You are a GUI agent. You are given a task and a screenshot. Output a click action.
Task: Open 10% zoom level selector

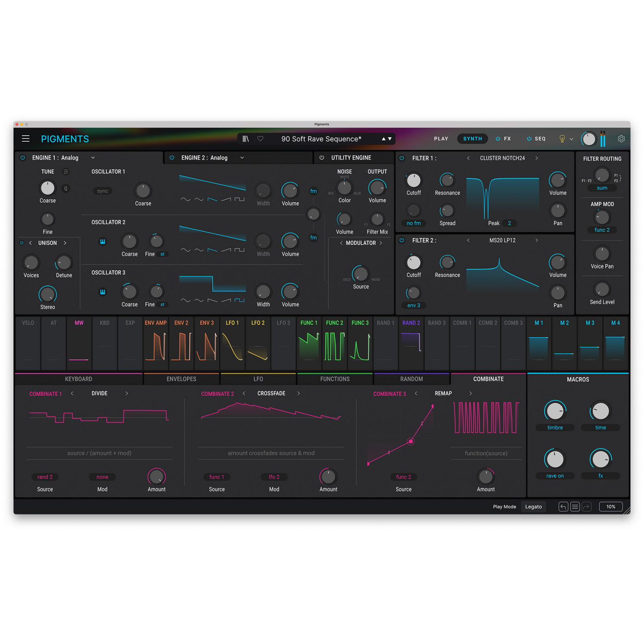tap(611, 507)
